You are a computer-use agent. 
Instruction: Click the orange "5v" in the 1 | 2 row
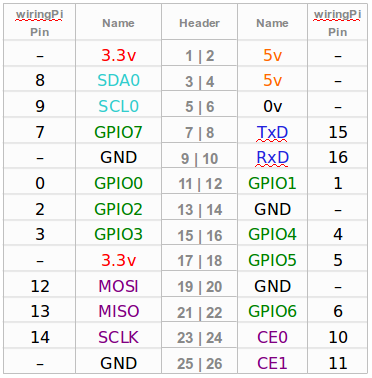tap(272, 55)
